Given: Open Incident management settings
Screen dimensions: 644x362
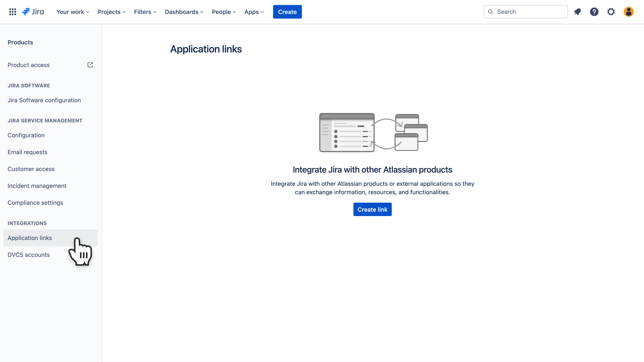Looking at the screenshot, I should pyautogui.click(x=51, y=186).
